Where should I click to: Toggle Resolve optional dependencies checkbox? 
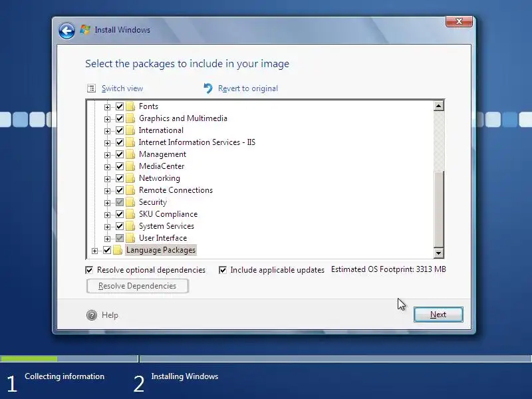[89, 270]
